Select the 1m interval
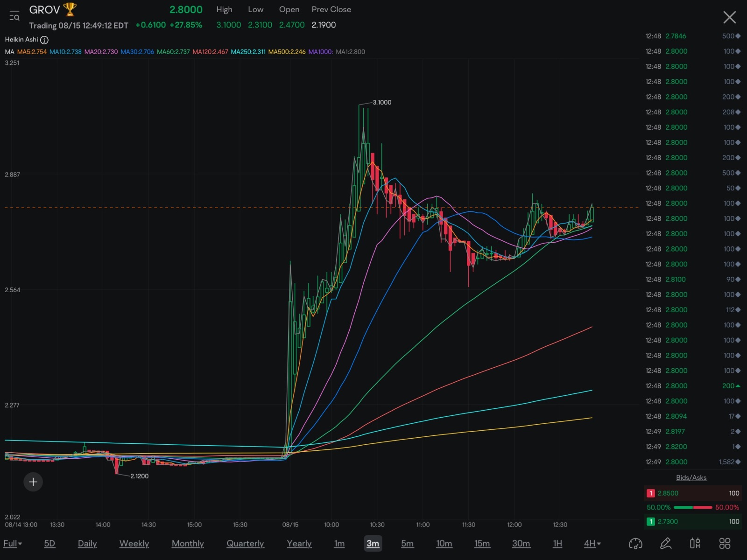Screen dimensions: 747x560 pos(339,543)
